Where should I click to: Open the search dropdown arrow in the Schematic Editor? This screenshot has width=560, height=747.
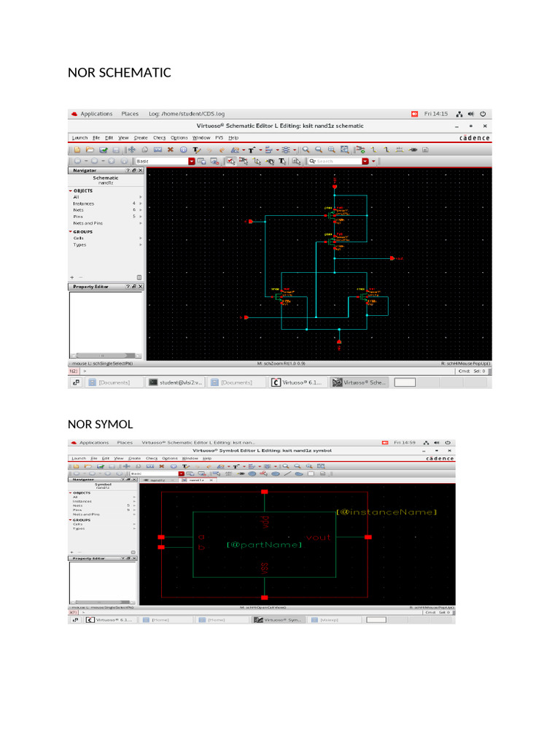pos(365,161)
